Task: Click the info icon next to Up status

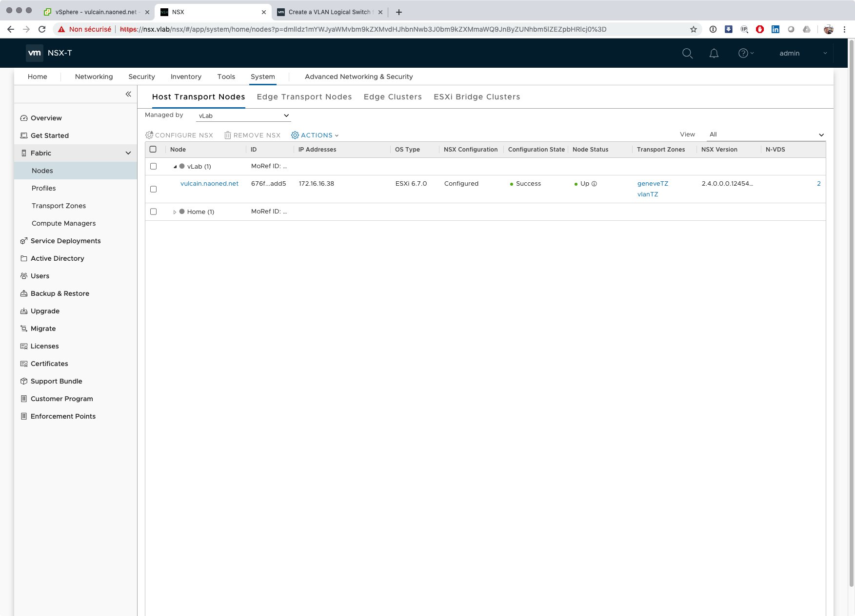Action: tap(594, 184)
